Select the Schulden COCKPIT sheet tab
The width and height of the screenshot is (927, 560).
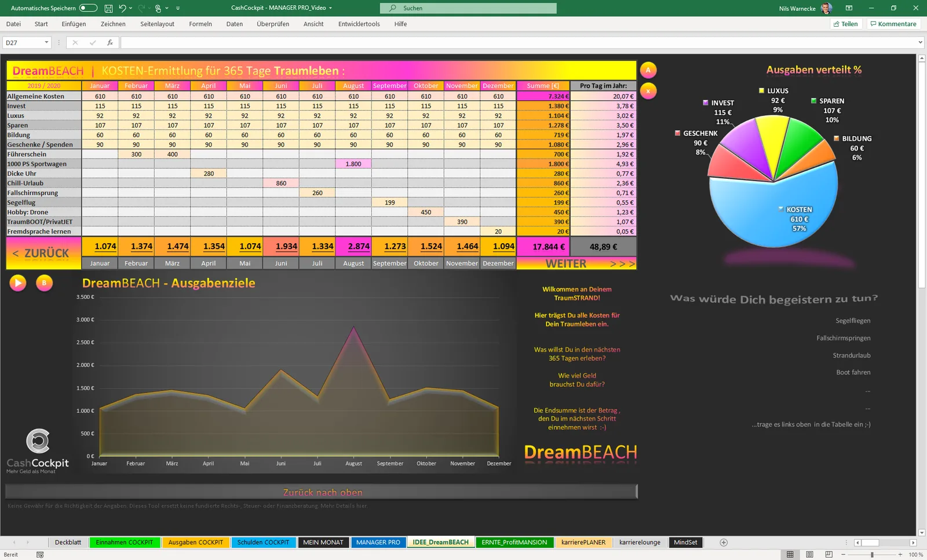pos(263,543)
